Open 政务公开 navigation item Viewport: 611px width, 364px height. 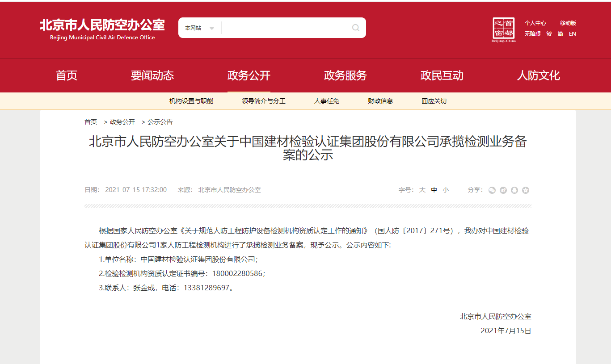pos(249,75)
